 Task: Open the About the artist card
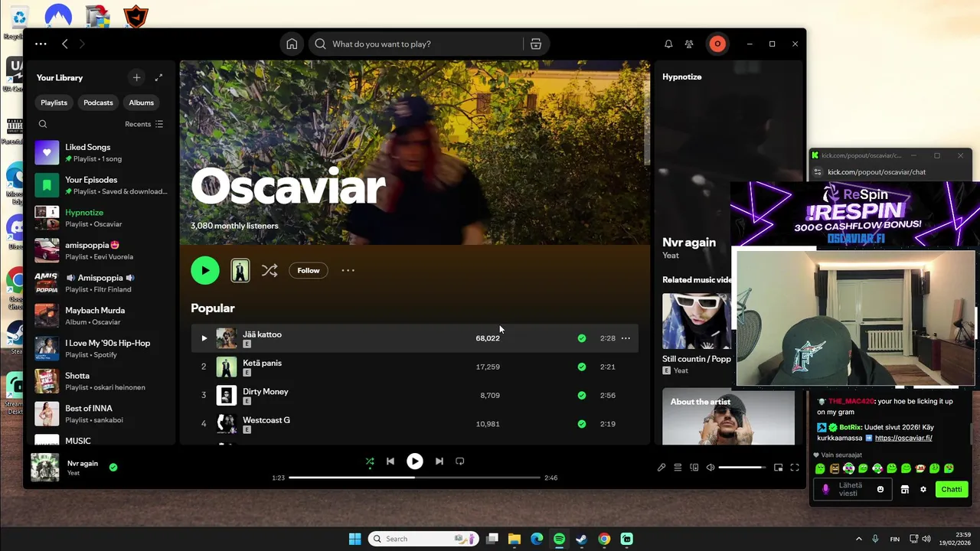click(728, 417)
